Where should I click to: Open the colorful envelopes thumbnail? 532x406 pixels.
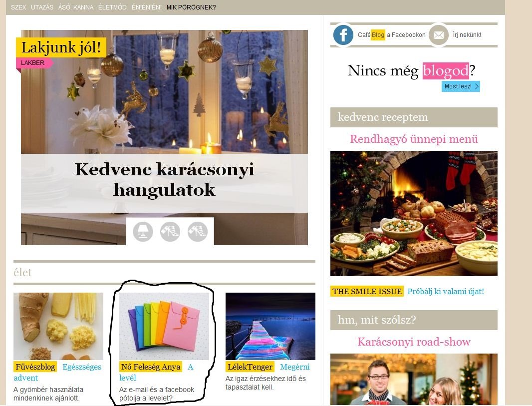164,326
